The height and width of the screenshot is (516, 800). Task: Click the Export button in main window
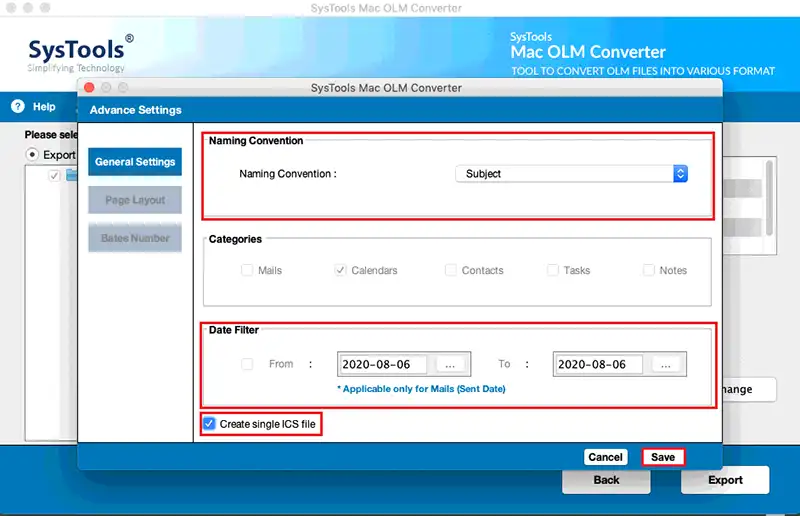[x=725, y=480]
